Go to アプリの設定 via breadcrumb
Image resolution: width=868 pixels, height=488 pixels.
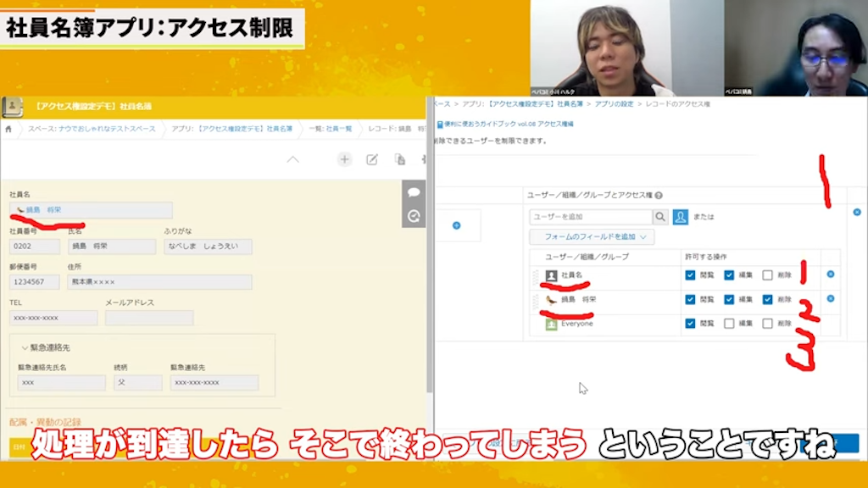point(614,103)
